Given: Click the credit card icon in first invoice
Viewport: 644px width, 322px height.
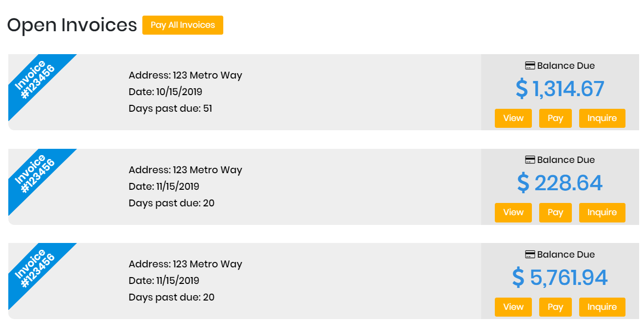Looking at the screenshot, I should click(530, 65).
